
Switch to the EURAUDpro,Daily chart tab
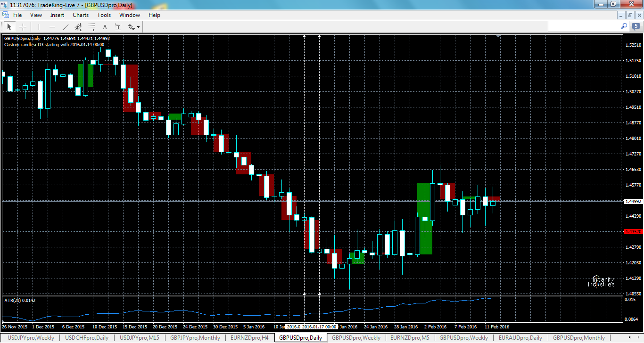point(520,338)
